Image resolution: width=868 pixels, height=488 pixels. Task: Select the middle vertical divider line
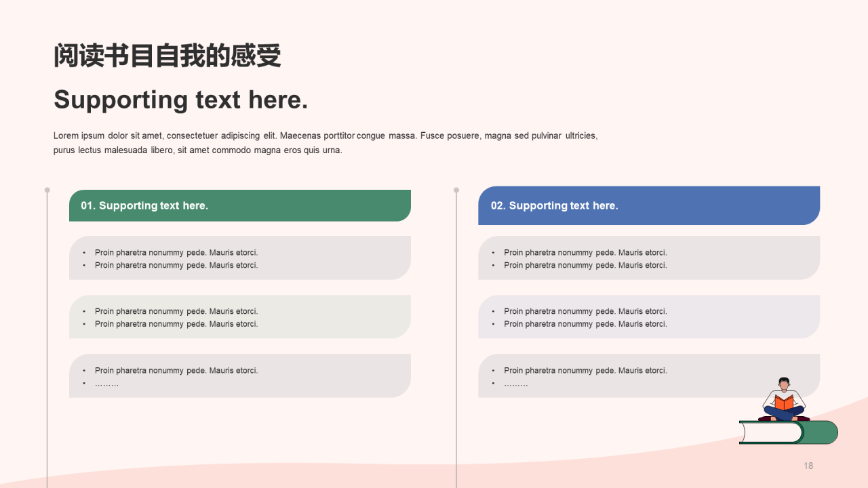click(456, 339)
